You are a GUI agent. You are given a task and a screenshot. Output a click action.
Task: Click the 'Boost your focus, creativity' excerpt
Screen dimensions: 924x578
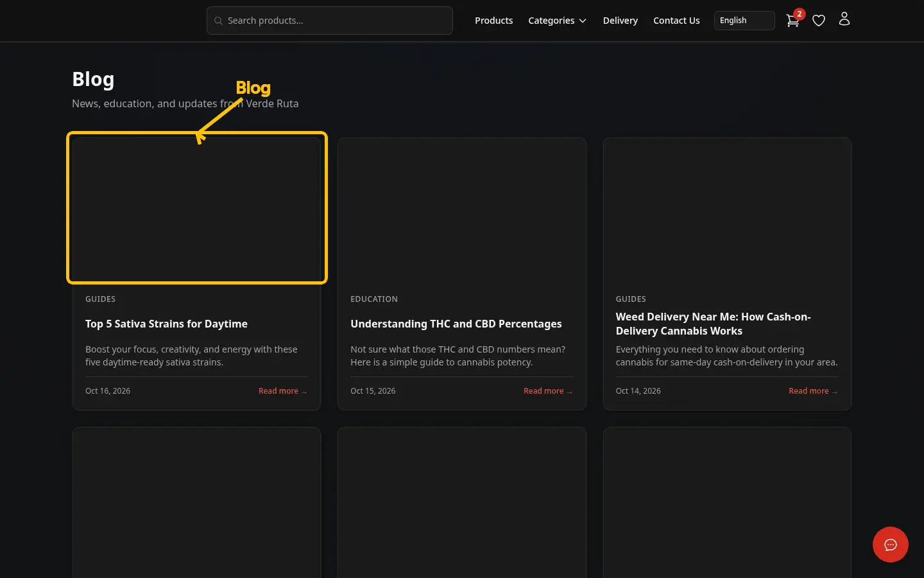191,356
